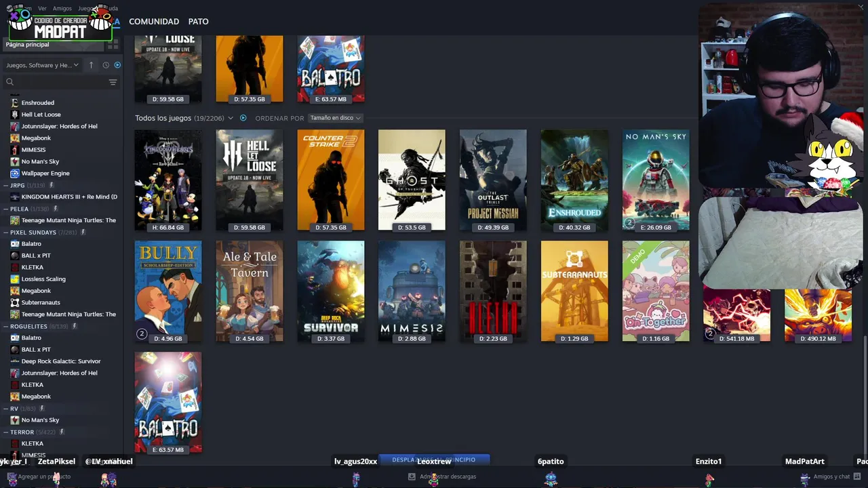
Task: Collapse the PIXEL SUNDAYS collection
Action: tap(5, 232)
